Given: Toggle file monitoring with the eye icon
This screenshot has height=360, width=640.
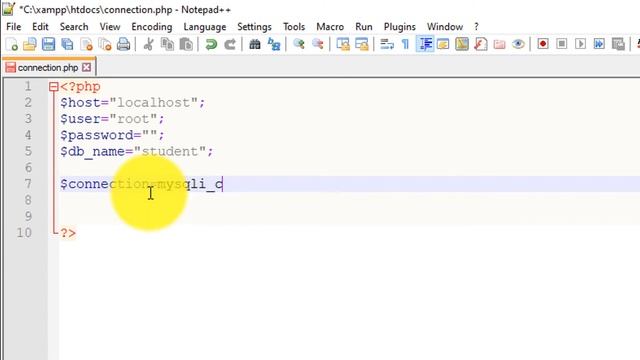Looking at the screenshot, I should click(518, 44).
